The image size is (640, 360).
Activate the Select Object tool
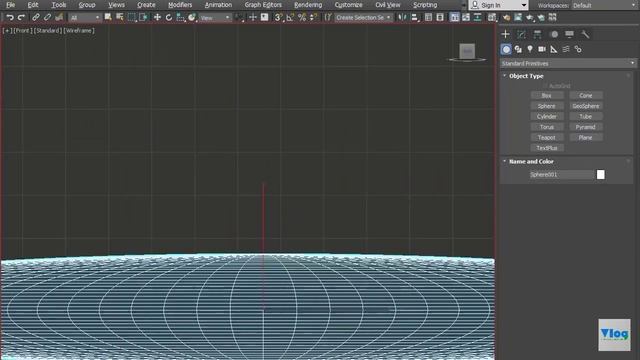click(108, 18)
